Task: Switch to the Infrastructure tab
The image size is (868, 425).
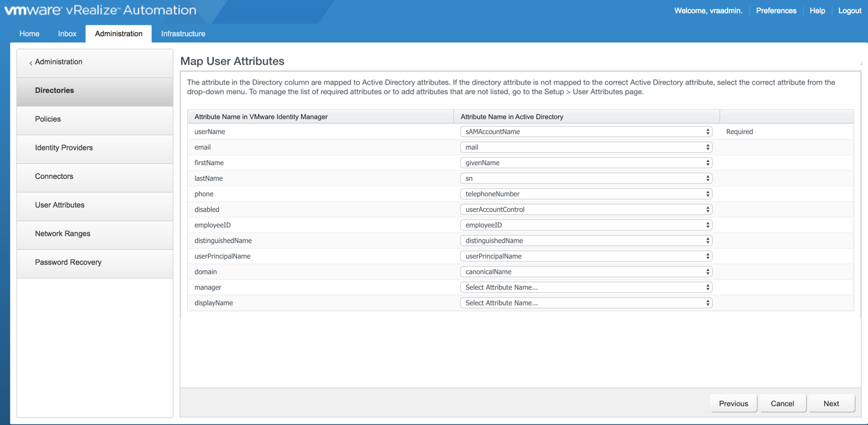Action: pos(183,34)
